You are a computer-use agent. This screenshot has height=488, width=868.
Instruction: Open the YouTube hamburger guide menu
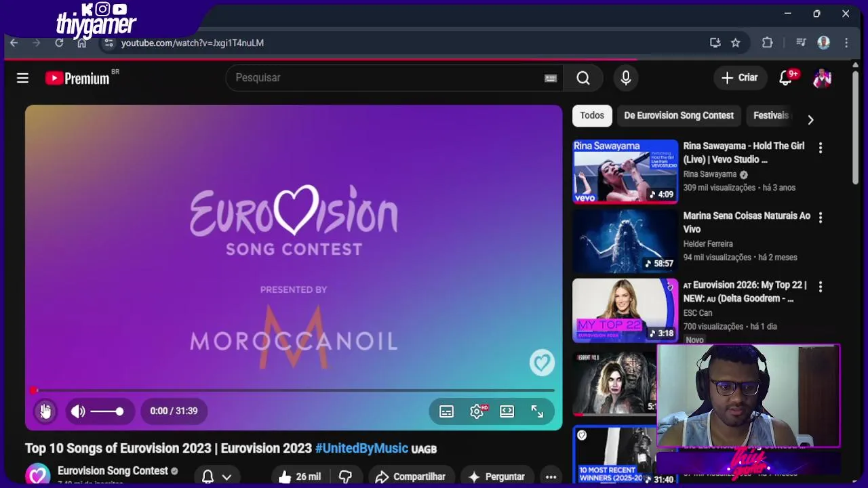click(22, 78)
